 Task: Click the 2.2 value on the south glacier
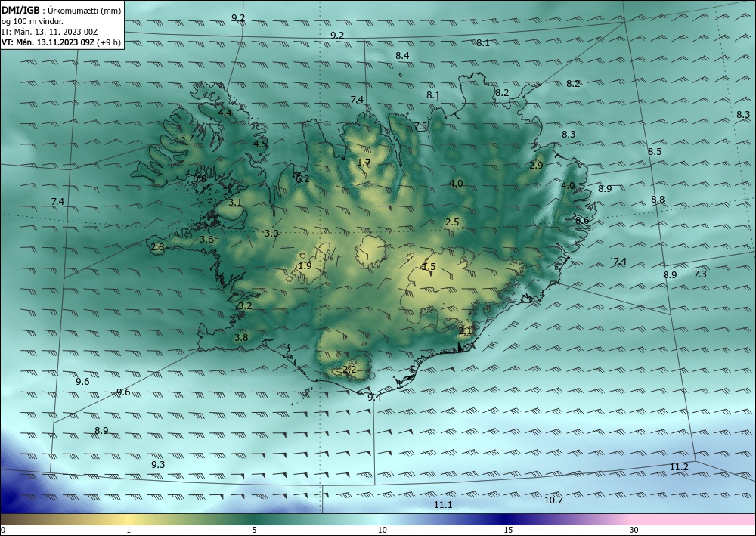pos(349,370)
